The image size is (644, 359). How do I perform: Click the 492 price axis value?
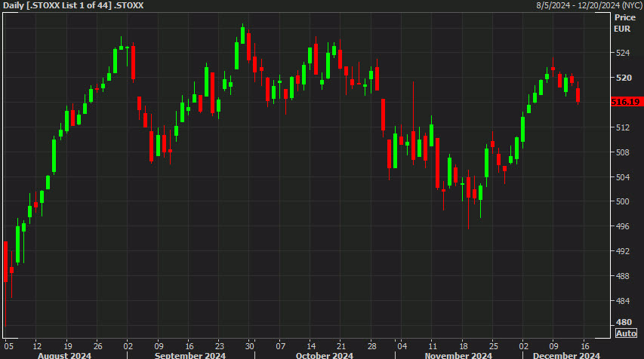[623, 251]
